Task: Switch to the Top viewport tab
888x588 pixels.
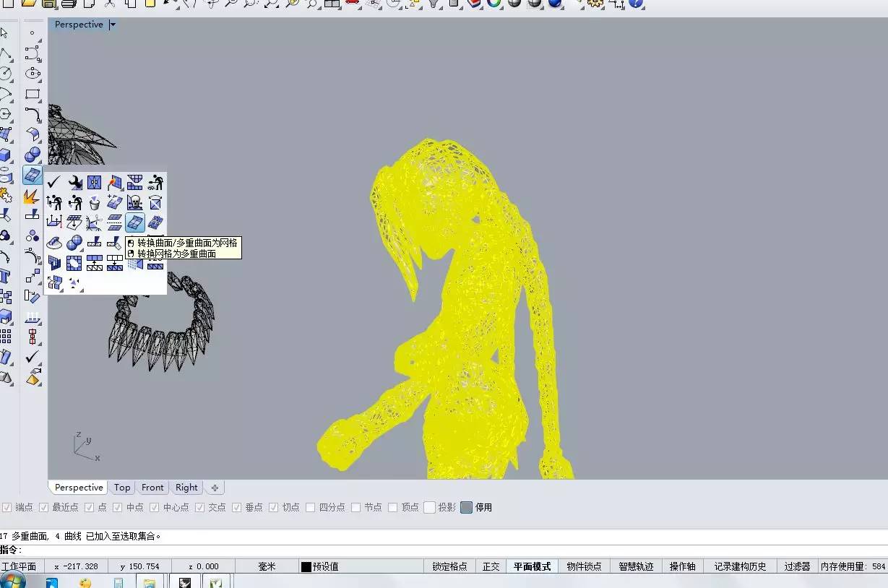Action: coord(121,488)
